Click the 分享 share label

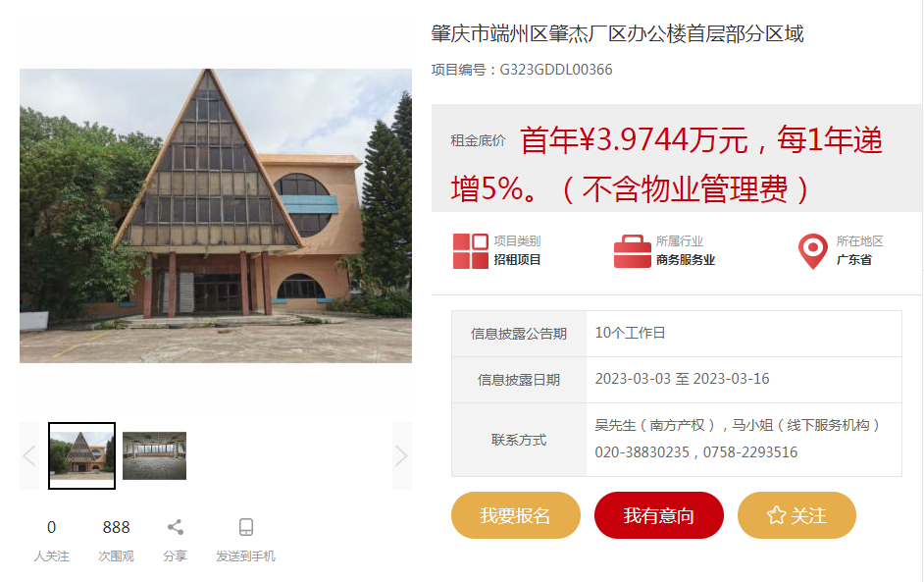(175, 556)
